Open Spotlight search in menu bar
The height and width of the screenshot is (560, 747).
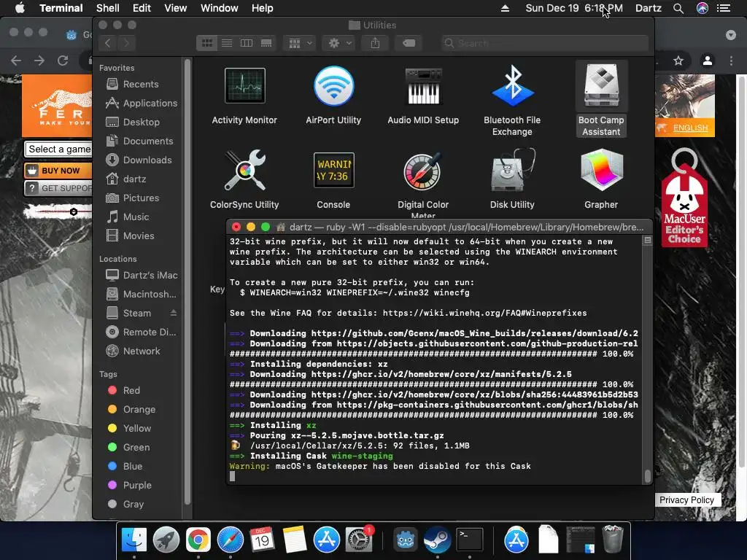[678, 8]
